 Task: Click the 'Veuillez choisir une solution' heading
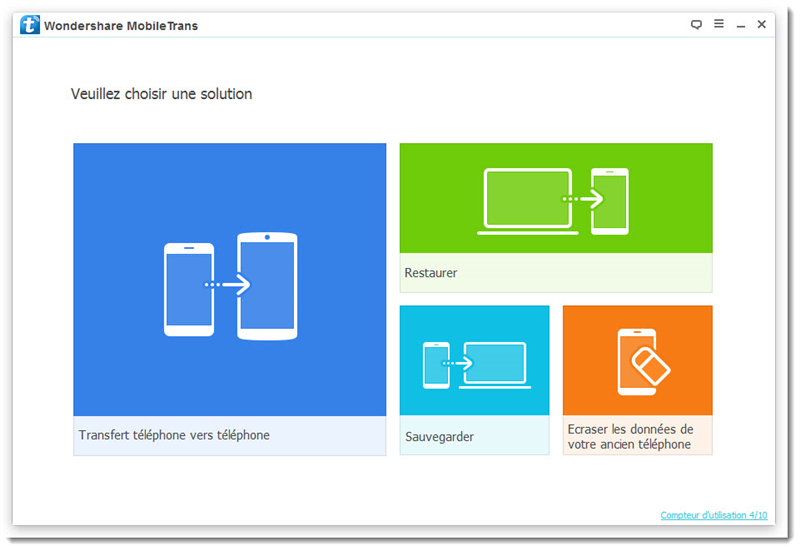pyautogui.click(x=161, y=94)
